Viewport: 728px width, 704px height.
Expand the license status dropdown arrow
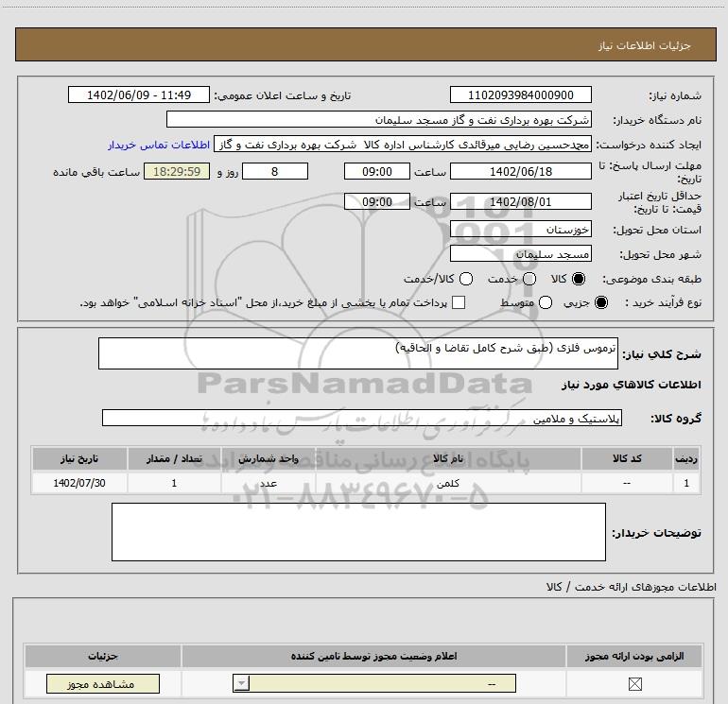(x=241, y=683)
